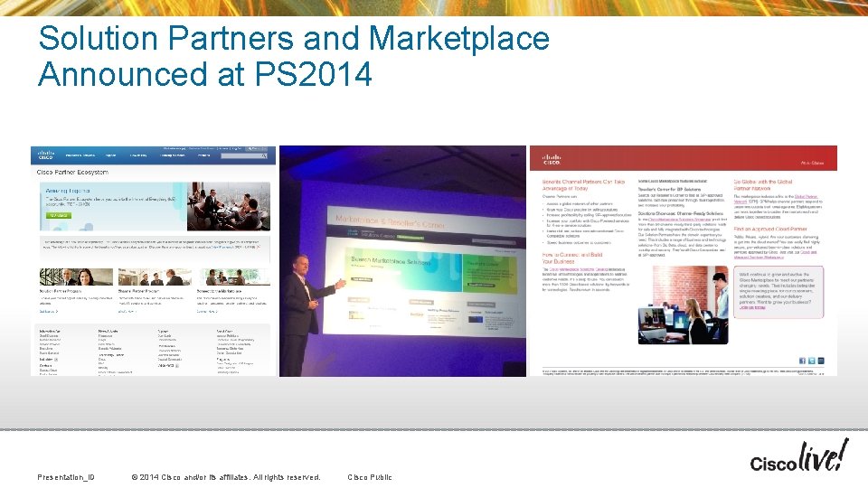Click the 'Solution Partner Program' card title
The width and height of the screenshot is (868, 488).
pyautogui.click(x=60, y=291)
